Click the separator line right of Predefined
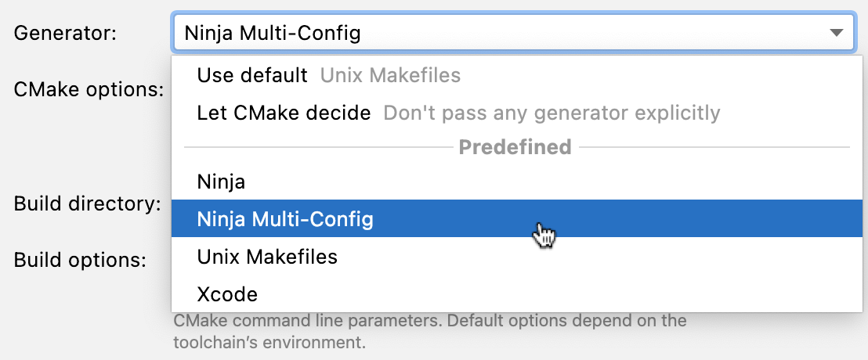Viewport: 868px width, 360px height. click(713, 147)
